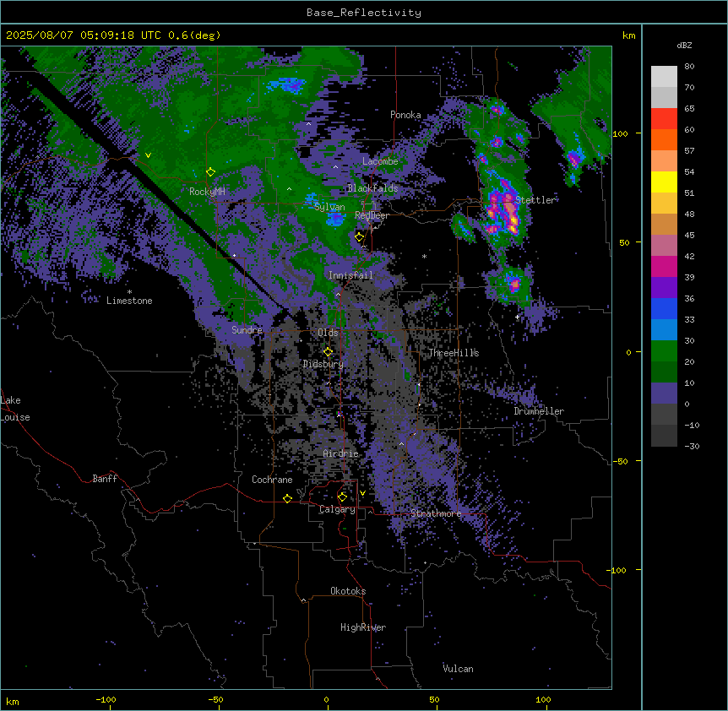The image size is (728, 711).
Task: Select the light gray 80 dBZ legend swatch
Action: (664, 76)
